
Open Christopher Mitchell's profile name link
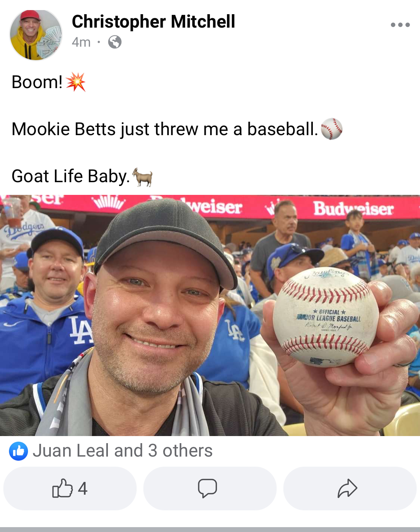(153, 21)
